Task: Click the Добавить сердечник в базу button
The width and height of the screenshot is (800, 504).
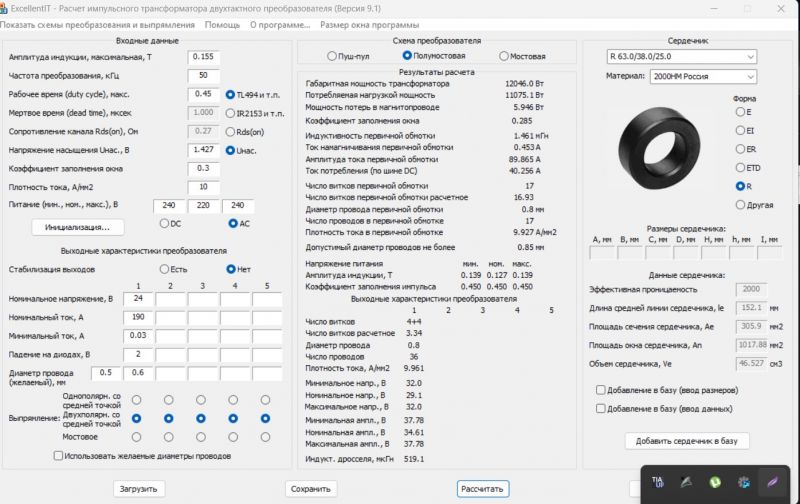Action: coord(686,441)
